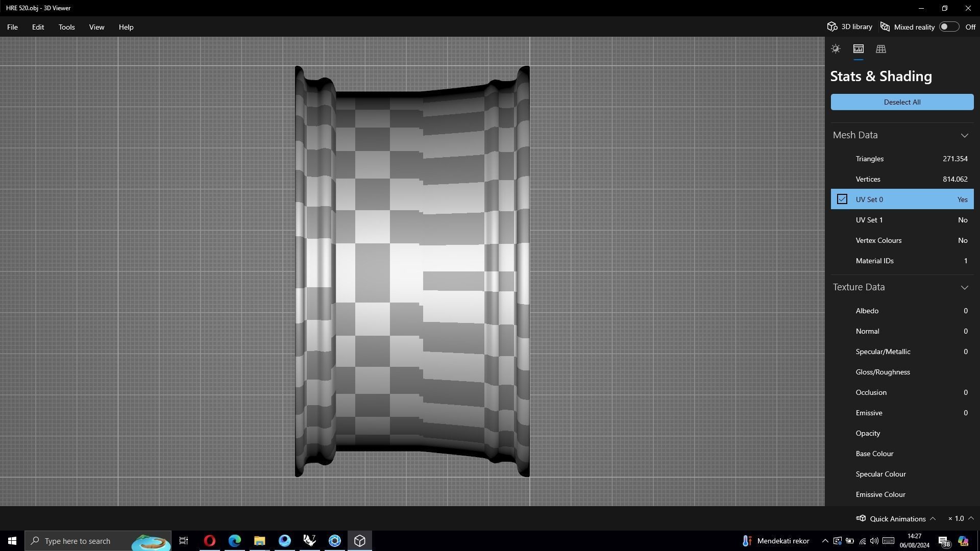
Task: Toggle Mixed reality switch
Action: pos(948,27)
